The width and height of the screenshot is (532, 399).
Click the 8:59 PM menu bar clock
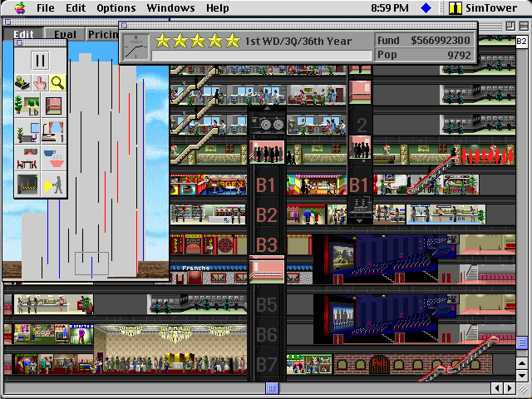390,7
